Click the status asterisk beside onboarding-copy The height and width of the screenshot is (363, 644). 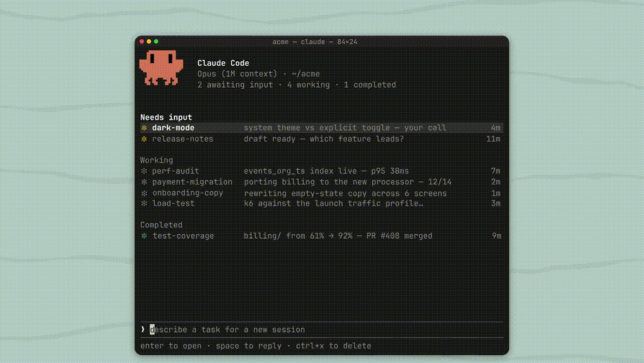point(144,193)
